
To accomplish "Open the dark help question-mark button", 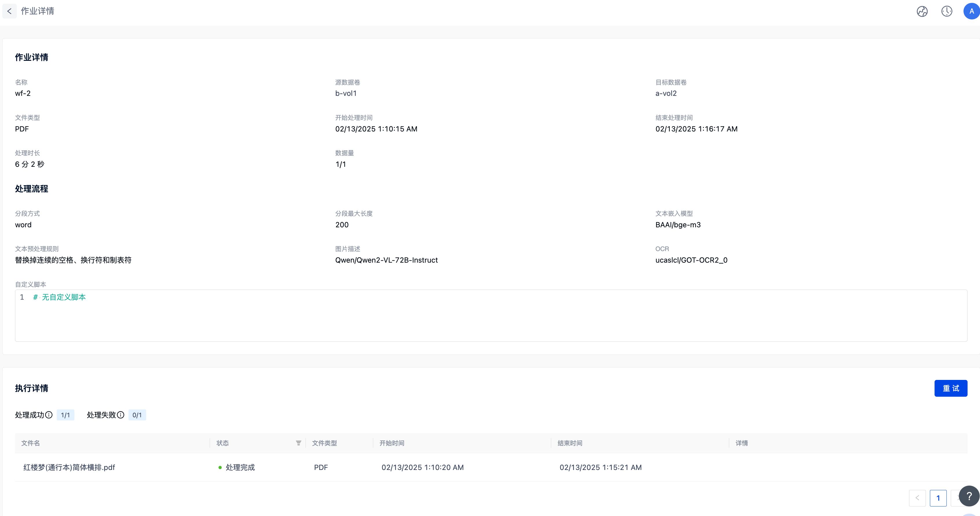I will coord(969,496).
